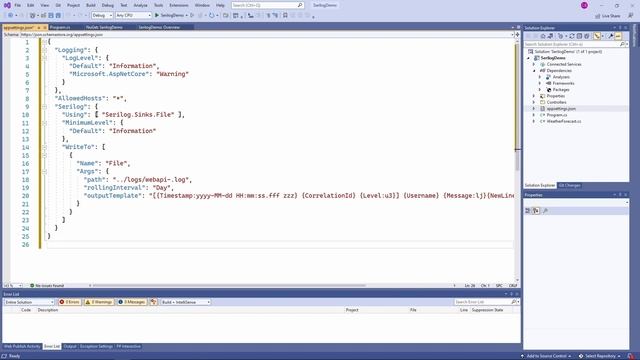
Task: Toggle the Track Active Item highlighted icon in Solution Explorer
Action: [597, 36]
